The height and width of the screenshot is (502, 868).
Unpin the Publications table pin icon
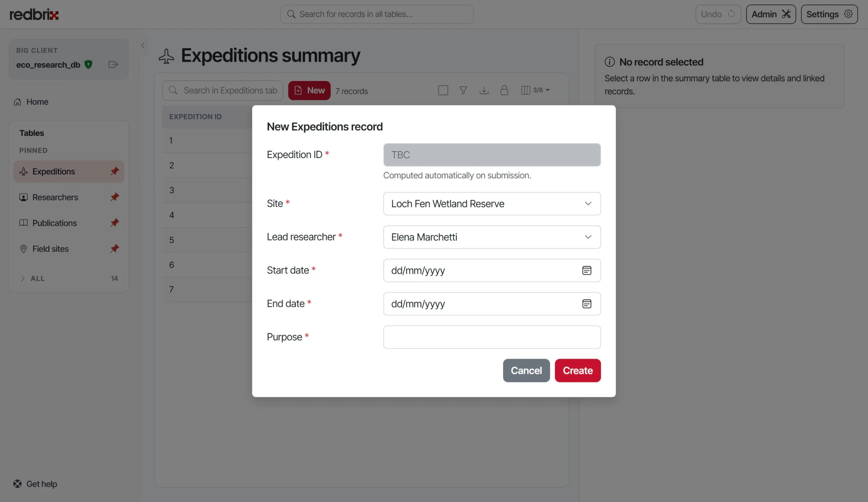coord(114,223)
